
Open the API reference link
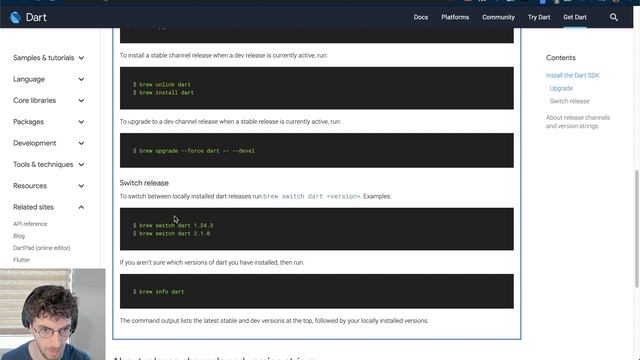click(x=30, y=224)
